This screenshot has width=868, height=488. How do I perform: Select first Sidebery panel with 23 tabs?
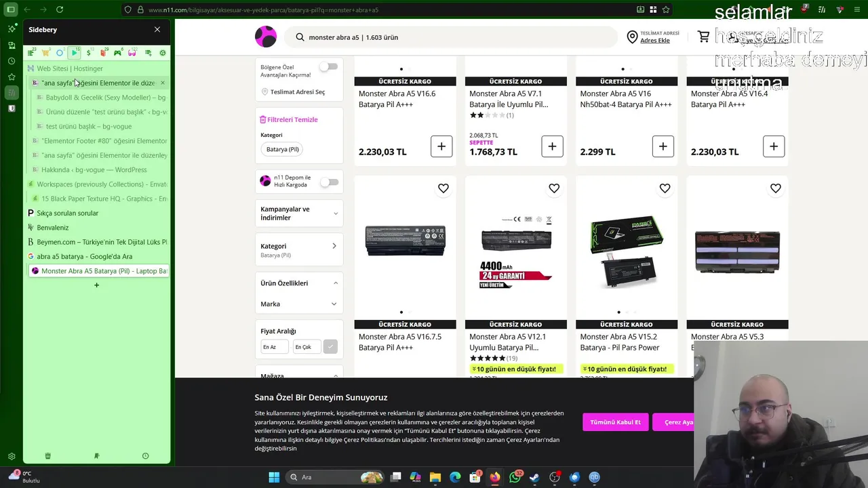pyautogui.click(x=31, y=52)
